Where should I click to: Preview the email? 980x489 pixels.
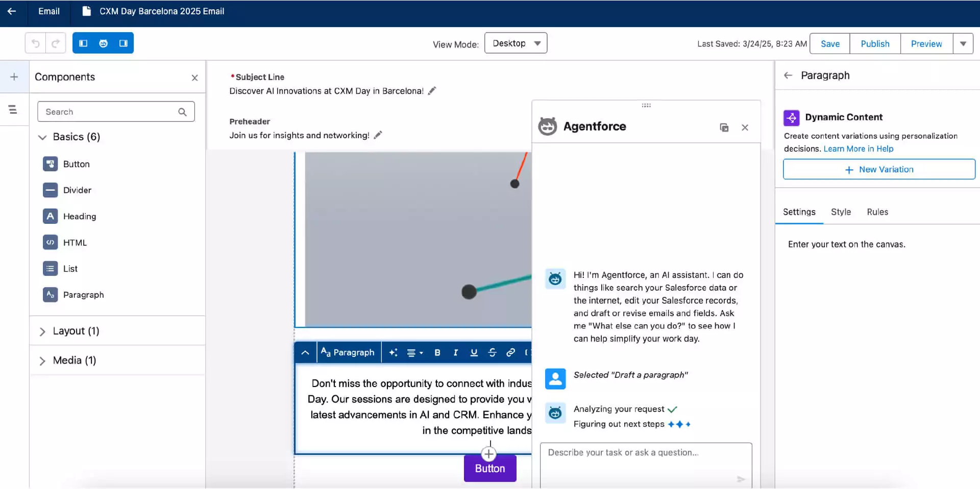[x=926, y=44]
